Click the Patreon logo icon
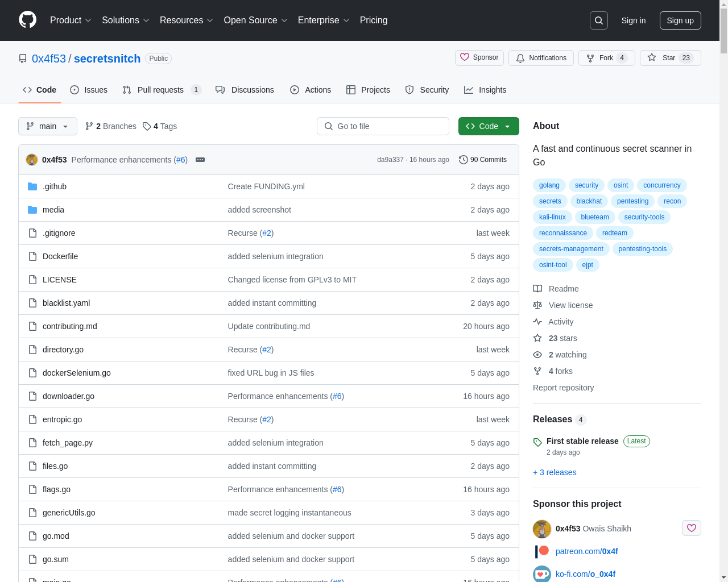 point(542,551)
